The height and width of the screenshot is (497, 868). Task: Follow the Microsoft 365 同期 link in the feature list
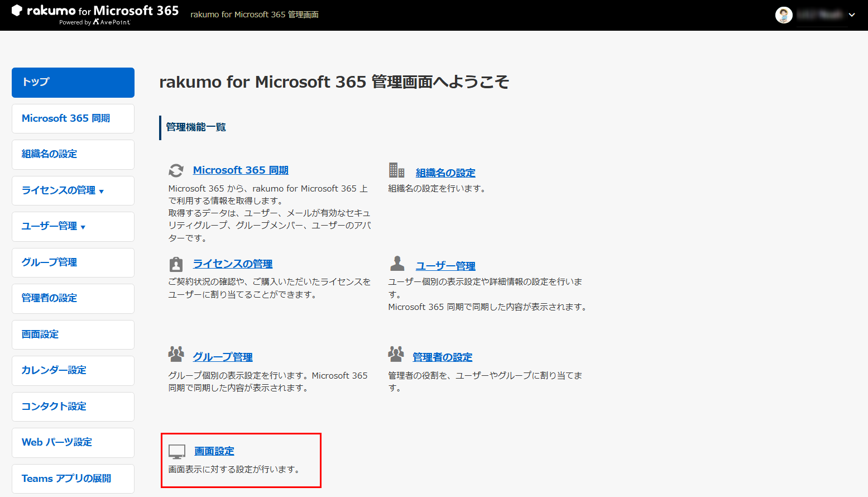[x=241, y=170]
